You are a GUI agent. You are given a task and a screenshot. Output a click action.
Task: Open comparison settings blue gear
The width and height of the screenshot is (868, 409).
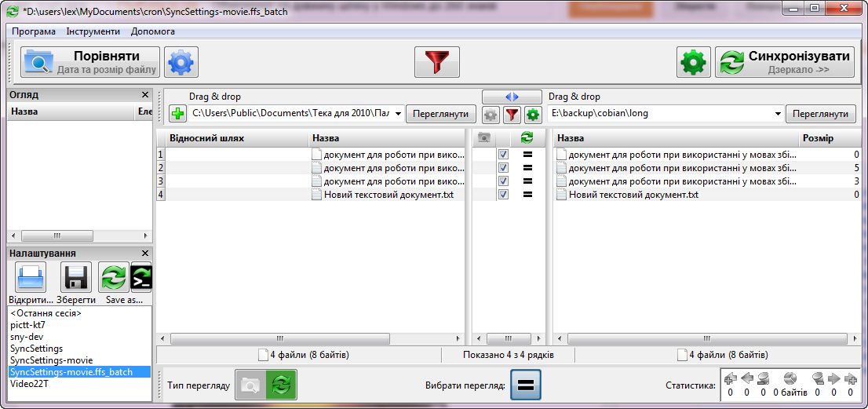tap(182, 62)
